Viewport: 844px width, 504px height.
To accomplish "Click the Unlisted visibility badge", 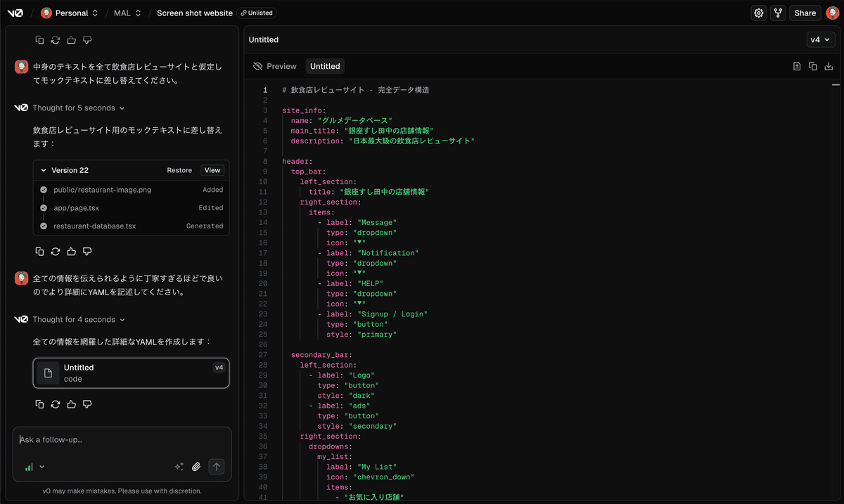I will pos(256,12).
